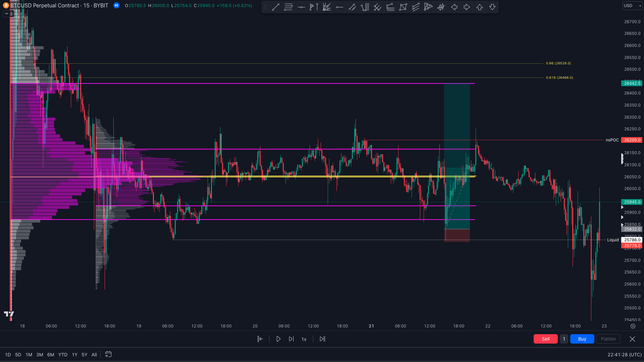Click the 0.618 (26466.0) fib level label
Viewport: 644px width, 362px height.
coord(559,78)
